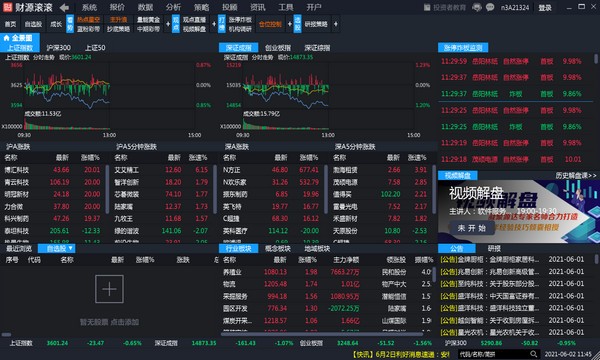Click the 登录 login button
This screenshot has height=360, width=600.
(545, 8)
